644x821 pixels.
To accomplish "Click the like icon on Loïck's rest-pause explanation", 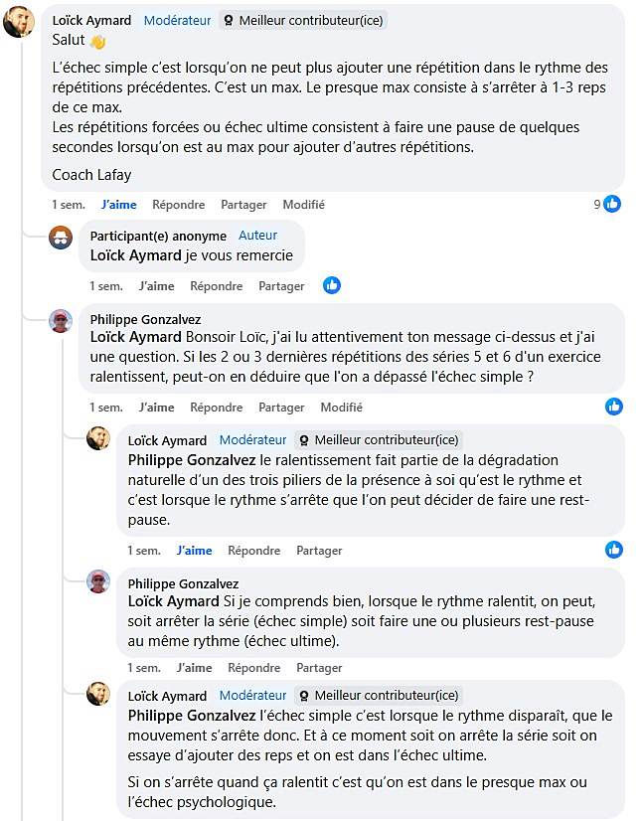I will [614, 550].
